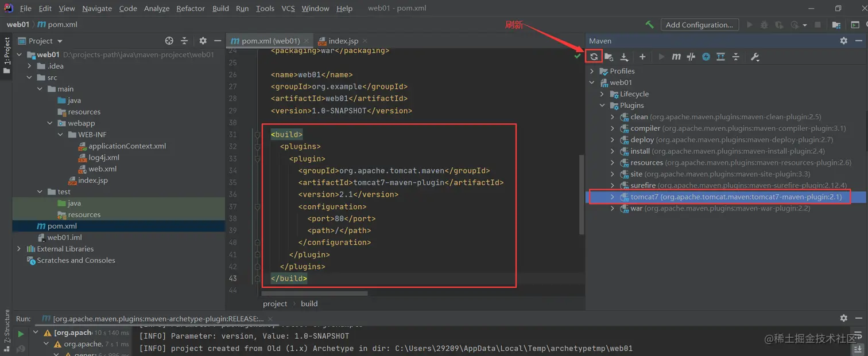This screenshot has height=356, width=868.
Task: Switch to the index.jsp editor tab
Action: 343,41
